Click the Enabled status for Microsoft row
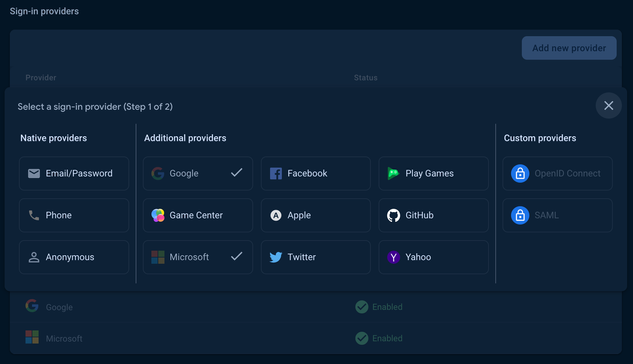This screenshot has height=364, width=633. click(x=379, y=338)
